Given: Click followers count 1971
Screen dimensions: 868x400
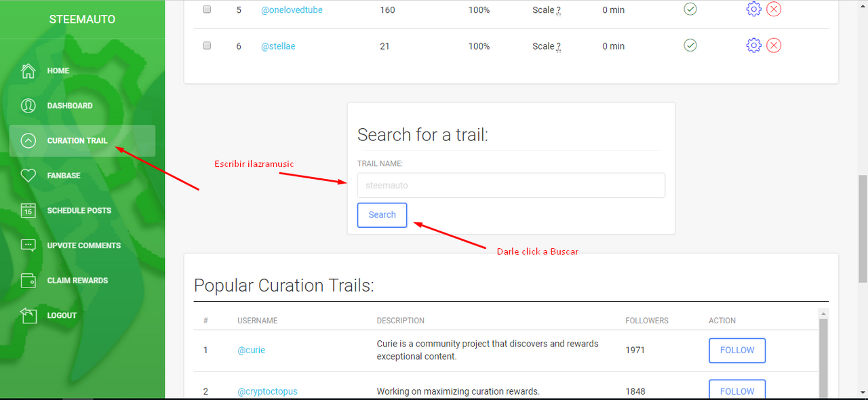Looking at the screenshot, I should coord(635,351).
